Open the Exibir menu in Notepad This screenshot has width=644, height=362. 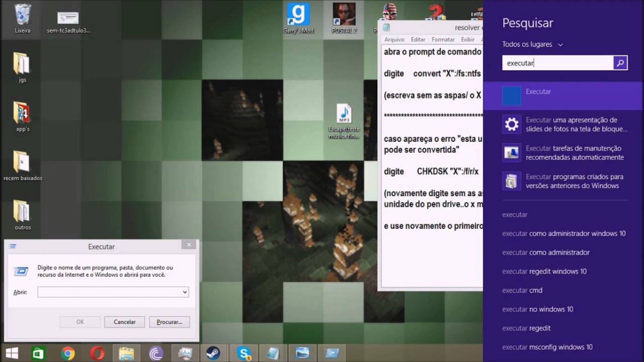468,40
